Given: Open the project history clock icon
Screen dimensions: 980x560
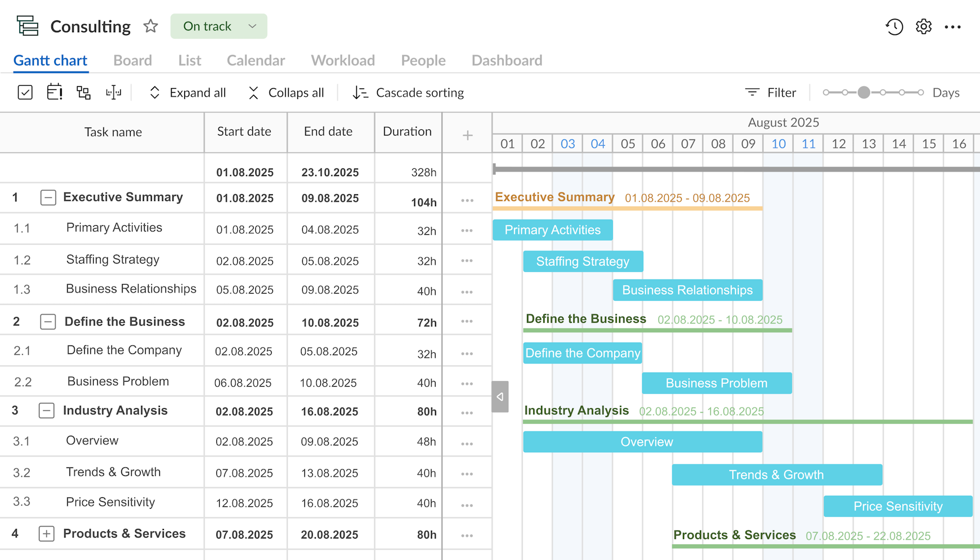Looking at the screenshot, I should pyautogui.click(x=894, y=27).
